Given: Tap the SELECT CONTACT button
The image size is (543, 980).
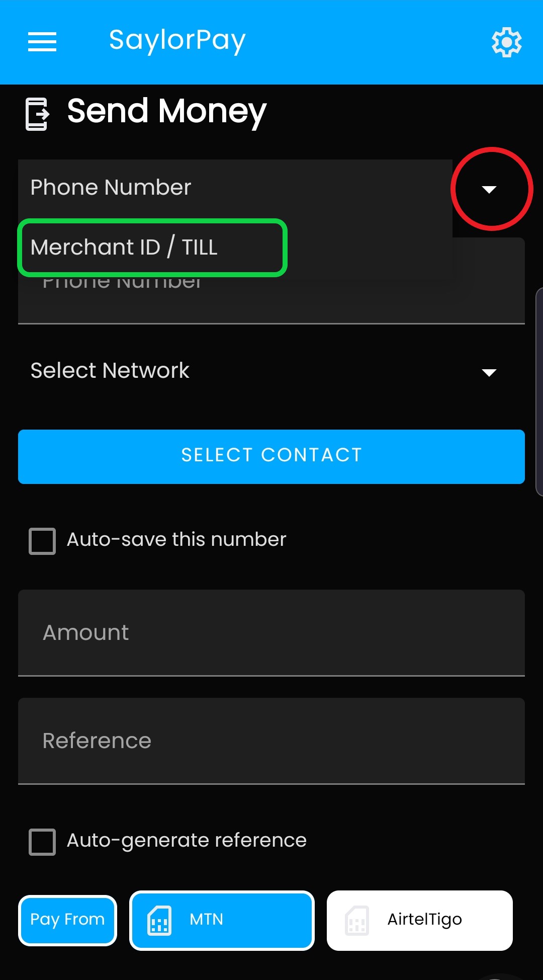Looking at the screenshot, I should (271, 457).
